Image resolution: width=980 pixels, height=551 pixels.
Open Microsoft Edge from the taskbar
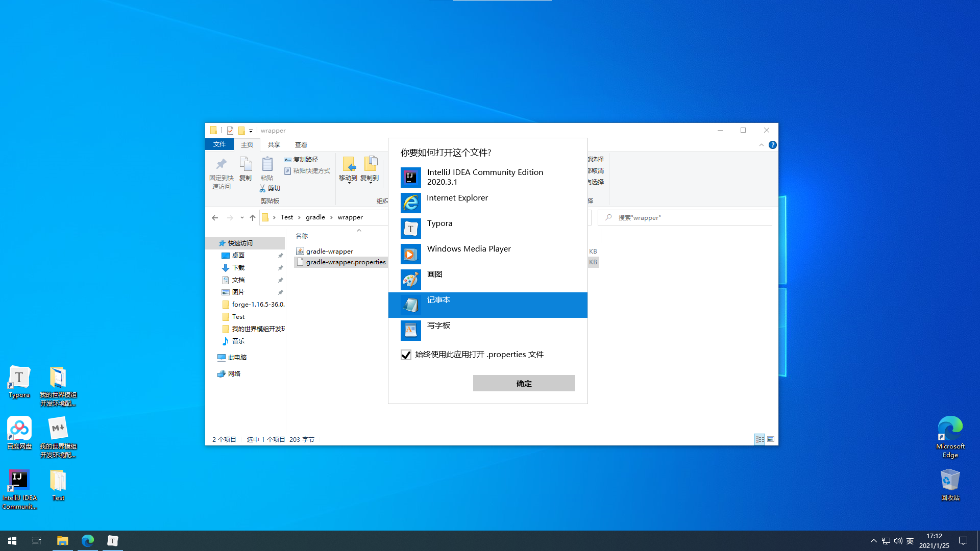coord(88,541)
